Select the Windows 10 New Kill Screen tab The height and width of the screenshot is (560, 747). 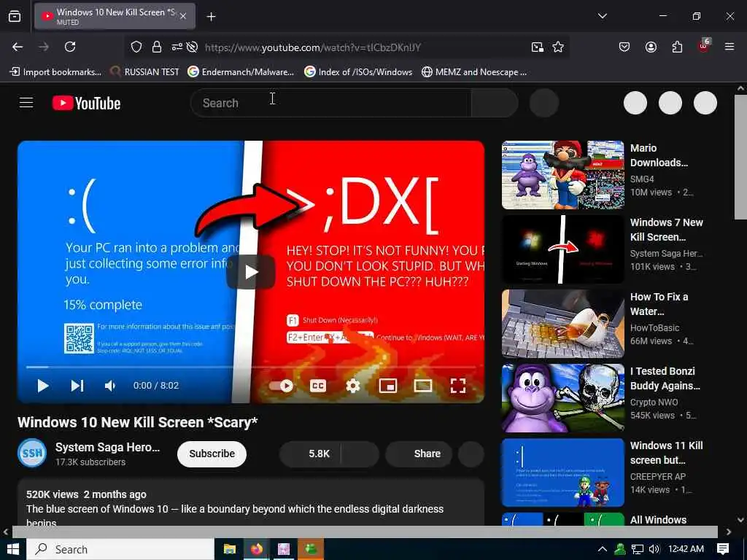[x=115, y=16]
